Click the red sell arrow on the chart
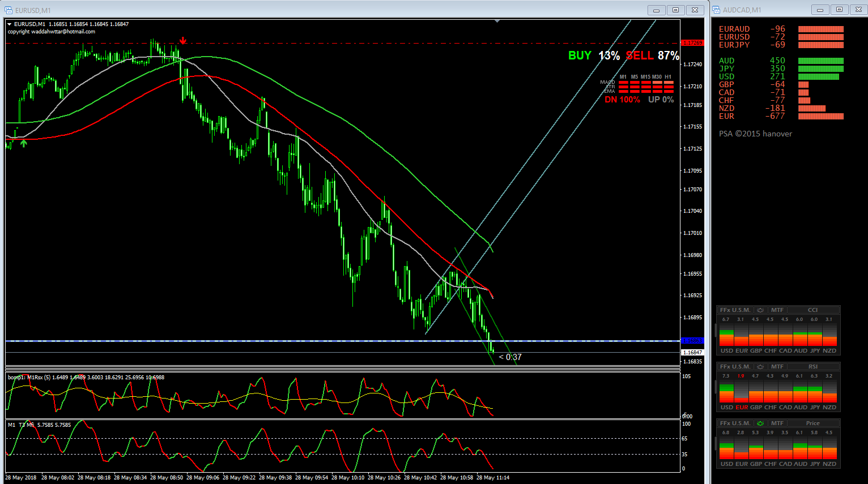Image resolution: width=868 pixels, height=484 pixels. (183, 41)
